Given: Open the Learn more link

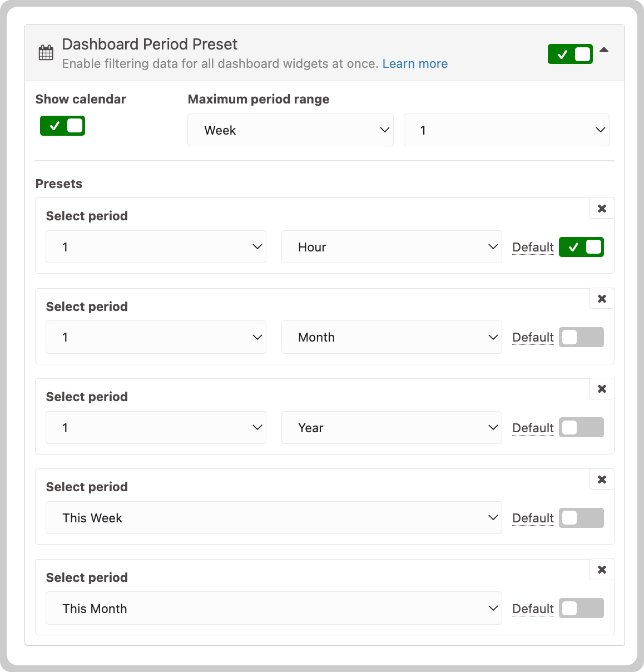Looking at the screenshot, I should click(x=415, y=63).
